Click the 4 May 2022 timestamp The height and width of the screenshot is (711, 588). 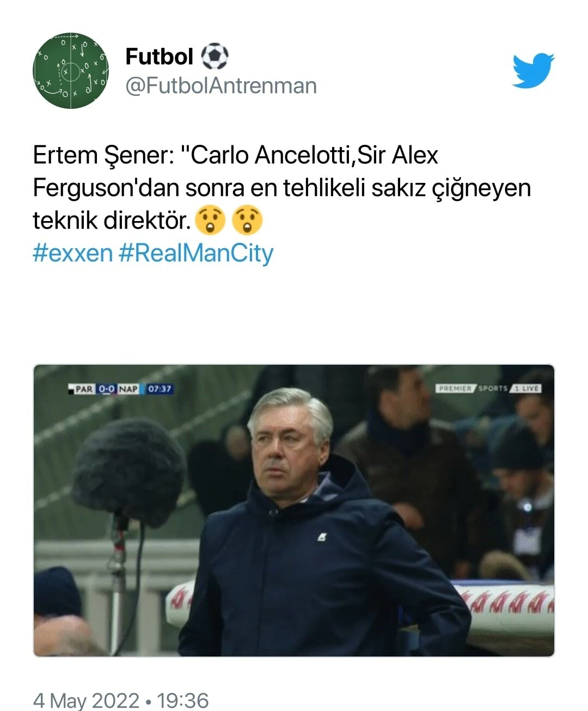click(x=88, y=700)
